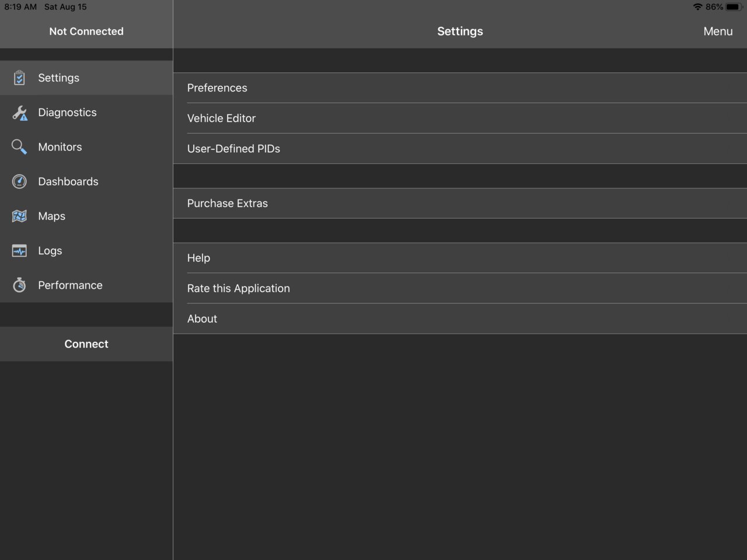Screen dimensions: 747x560
Task: Tap the battery status icon
Action: (734, 7)
